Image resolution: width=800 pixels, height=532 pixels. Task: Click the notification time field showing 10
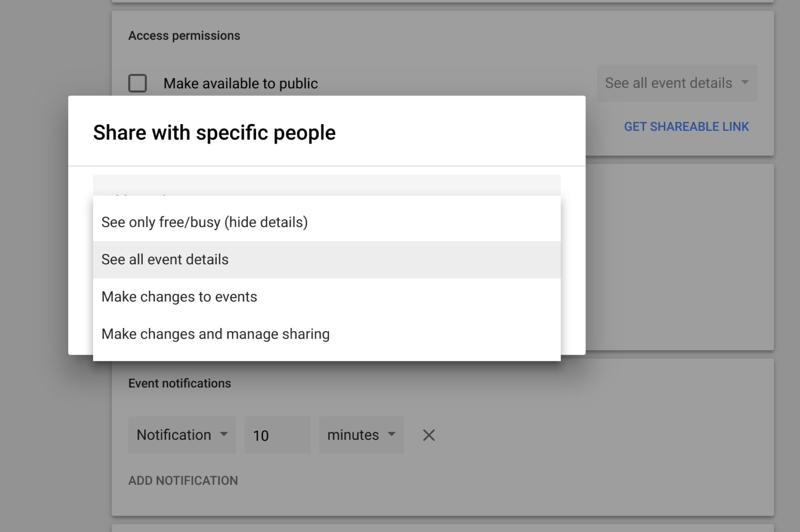[277, 435]
